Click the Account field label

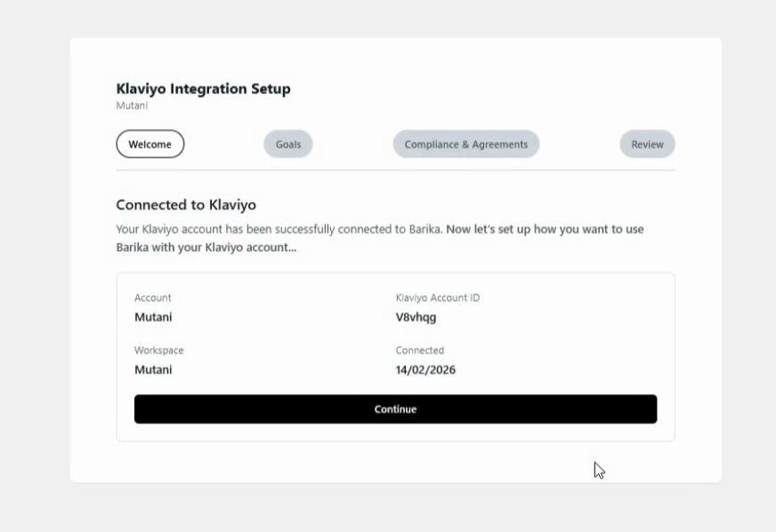(153, 298)
